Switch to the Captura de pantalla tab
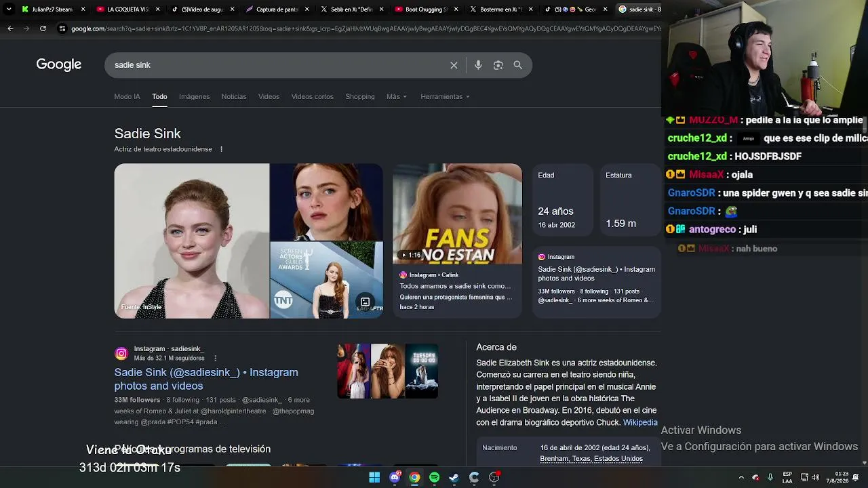The image size is (868, 488). 276,9
